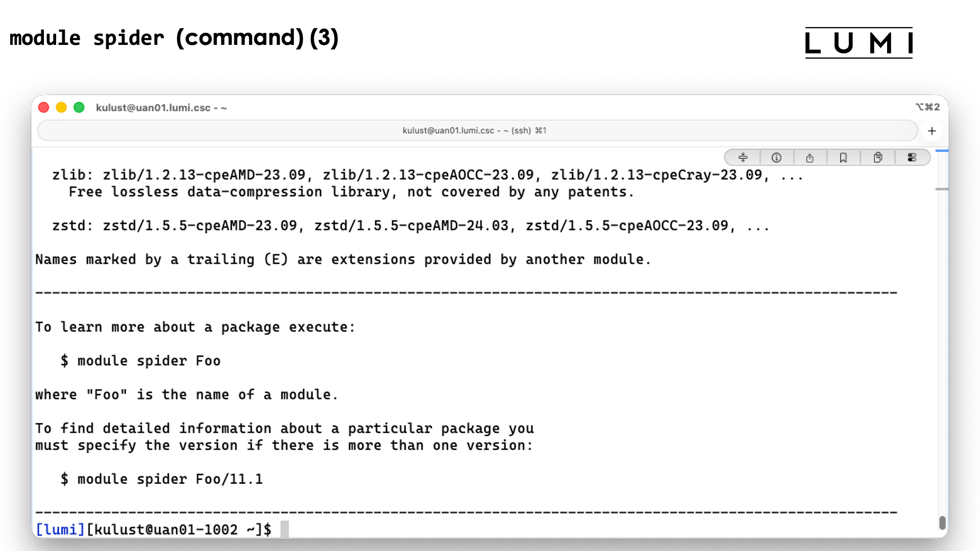This screenshot has width=980, height=551.
Task: Click the yellow minimize window button
Action: point(61,108)
